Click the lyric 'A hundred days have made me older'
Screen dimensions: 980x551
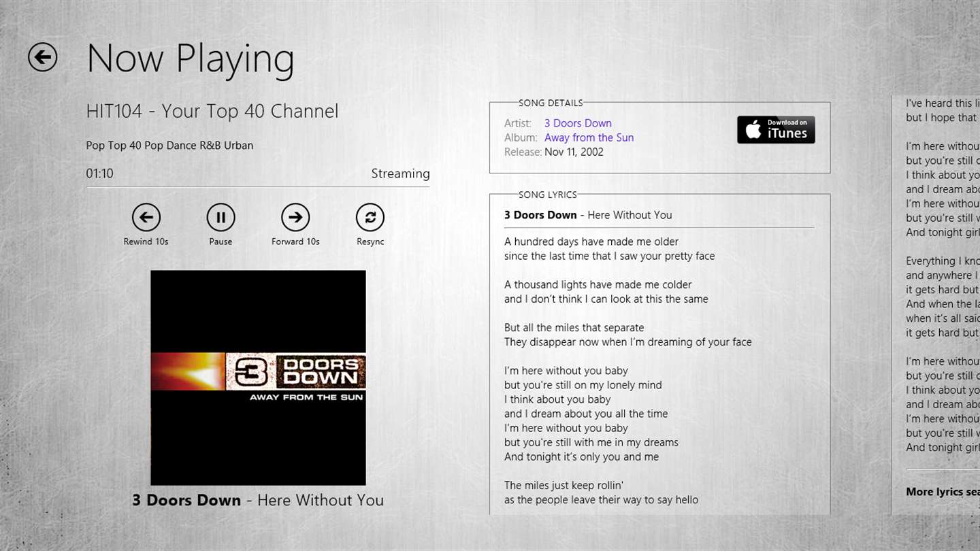(591, 241)
